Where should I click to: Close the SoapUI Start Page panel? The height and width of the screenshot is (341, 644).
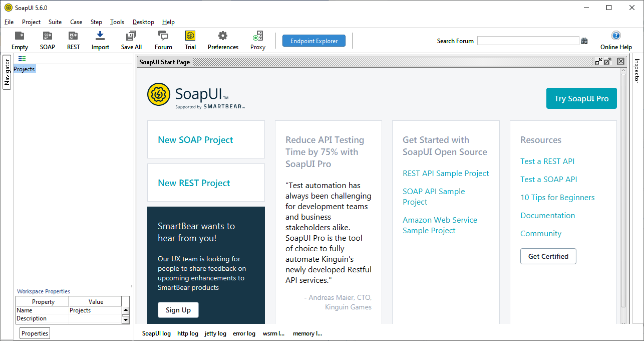[621, 61]
